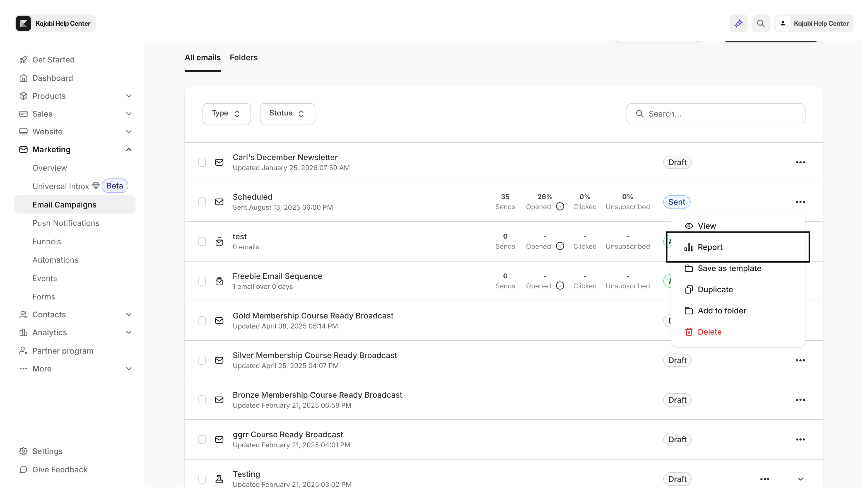Open the Type filter dropdown
The height and width of the screenshot is (493, 868).
[x=226, y=113]
